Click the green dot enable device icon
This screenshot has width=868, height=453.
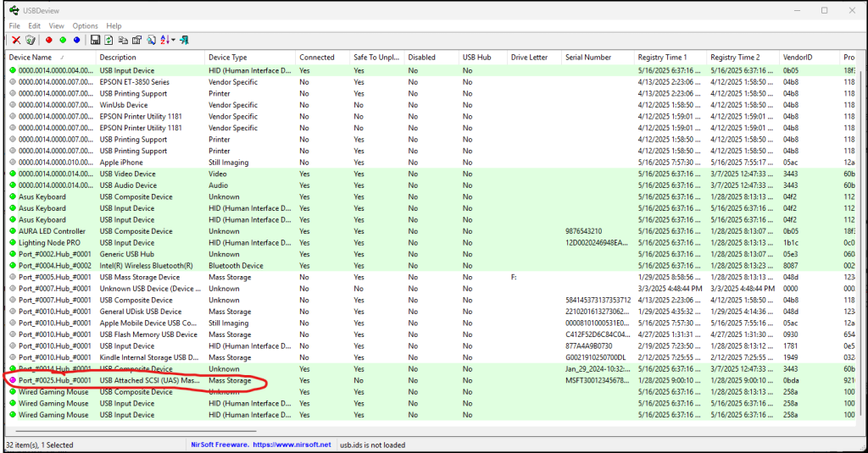(63, 40)
